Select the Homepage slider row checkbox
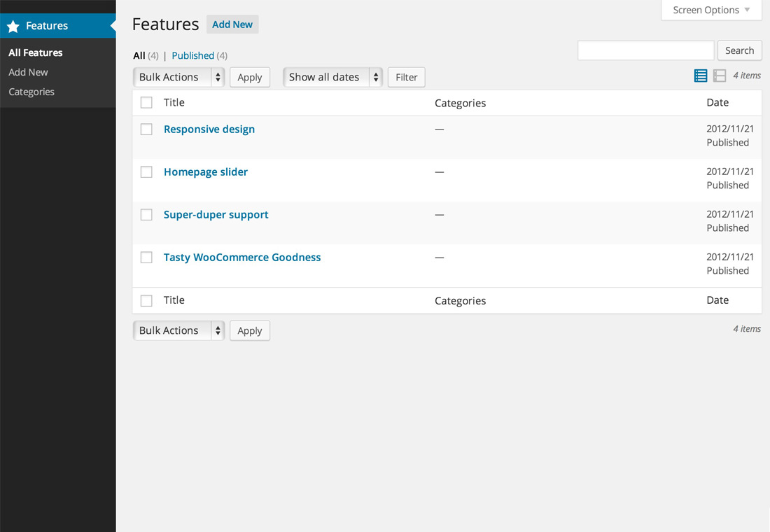This screenshot has width=770, height=532. pos(146,171)
